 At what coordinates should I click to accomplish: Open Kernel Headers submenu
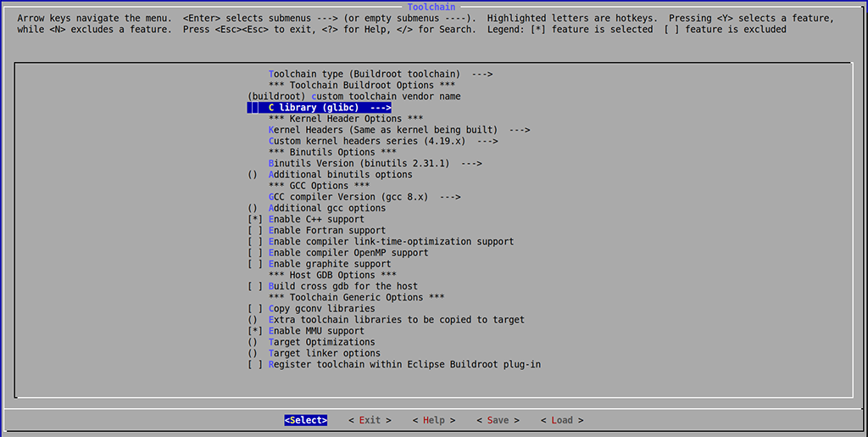[399, 130]
